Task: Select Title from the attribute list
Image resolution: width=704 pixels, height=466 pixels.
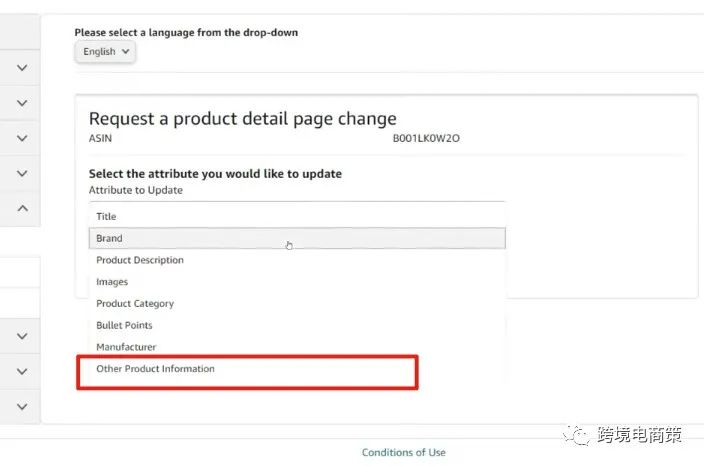Action: (106, 216)
